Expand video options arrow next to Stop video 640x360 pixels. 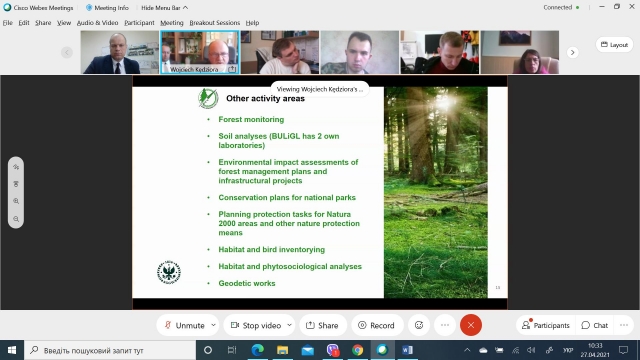[289, 325]
